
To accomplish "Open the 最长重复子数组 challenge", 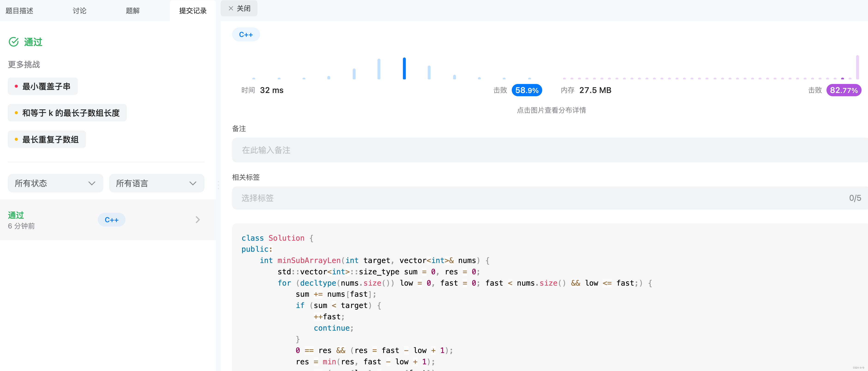I will point(47,139).
